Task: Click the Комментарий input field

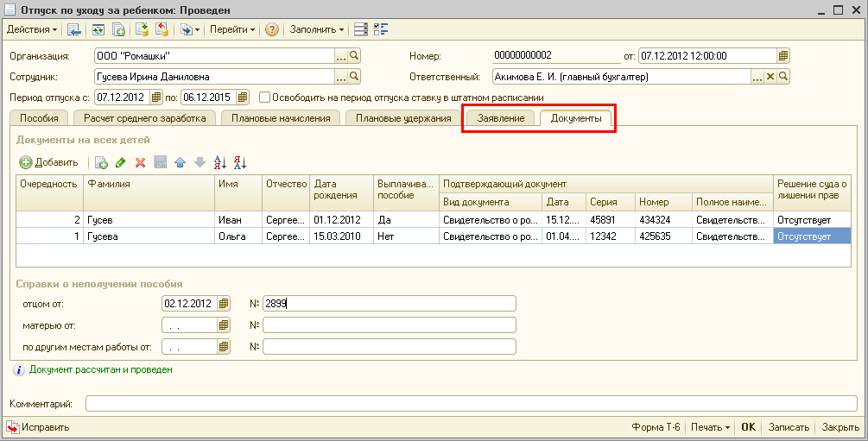Action: (471, 403)
